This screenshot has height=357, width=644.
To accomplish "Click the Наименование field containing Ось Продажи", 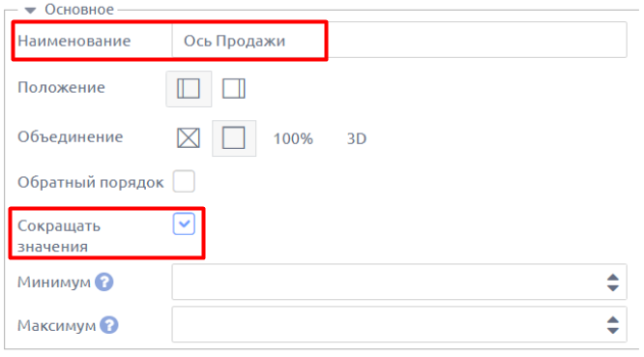I will tap(399, 41).
